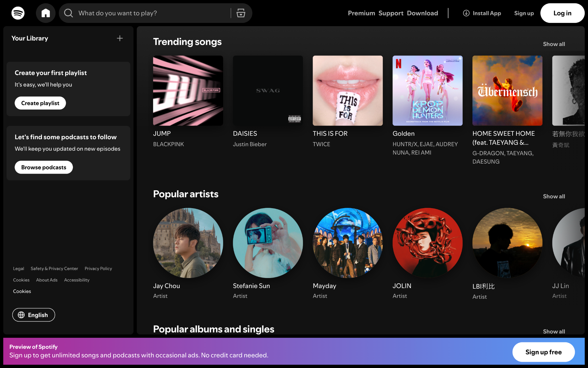Go to Home via house icon
The width and height of the screenshot is (588, 368).
point(46,13)
